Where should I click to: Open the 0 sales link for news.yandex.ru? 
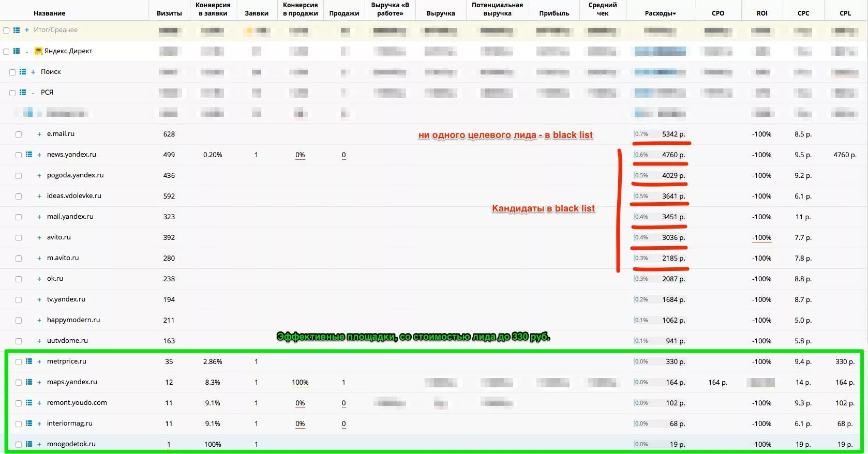[x=344, y=155]
